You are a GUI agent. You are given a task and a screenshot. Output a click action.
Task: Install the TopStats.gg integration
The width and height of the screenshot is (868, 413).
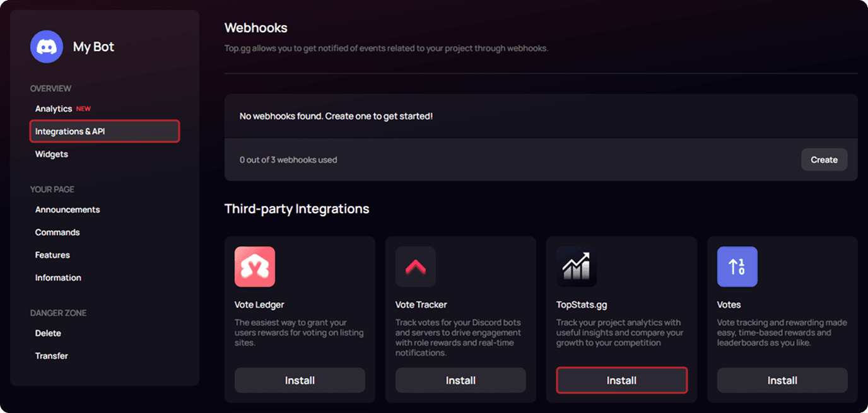(x=621, y=380)
